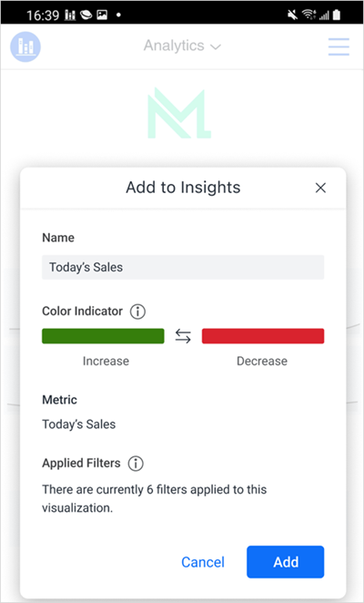The width and height of the screenshot is (364, 603).
Task: Click the Increase label
Action: [x=106, y=361]
